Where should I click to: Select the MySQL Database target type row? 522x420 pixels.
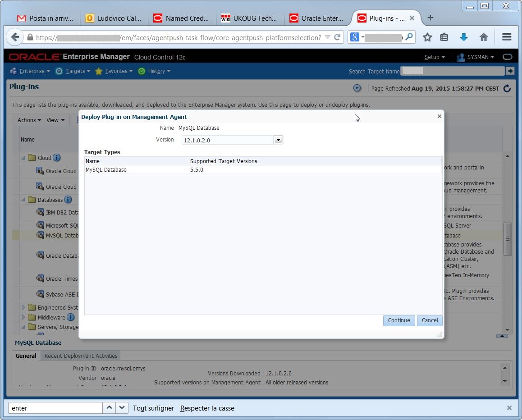pyautogui.click(x=263, y=170)
